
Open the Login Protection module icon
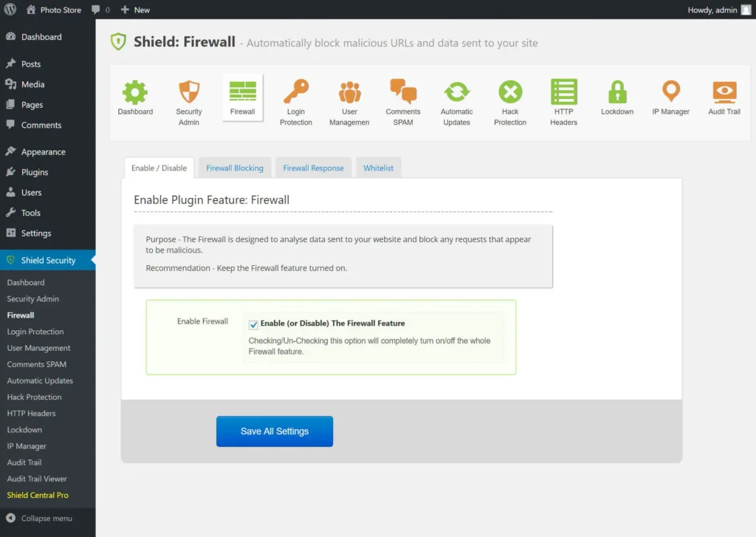click(x=295, y=92)
